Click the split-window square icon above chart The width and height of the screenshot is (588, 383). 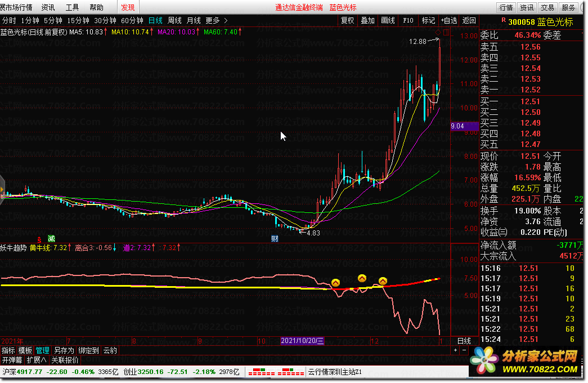click(446, 32)
